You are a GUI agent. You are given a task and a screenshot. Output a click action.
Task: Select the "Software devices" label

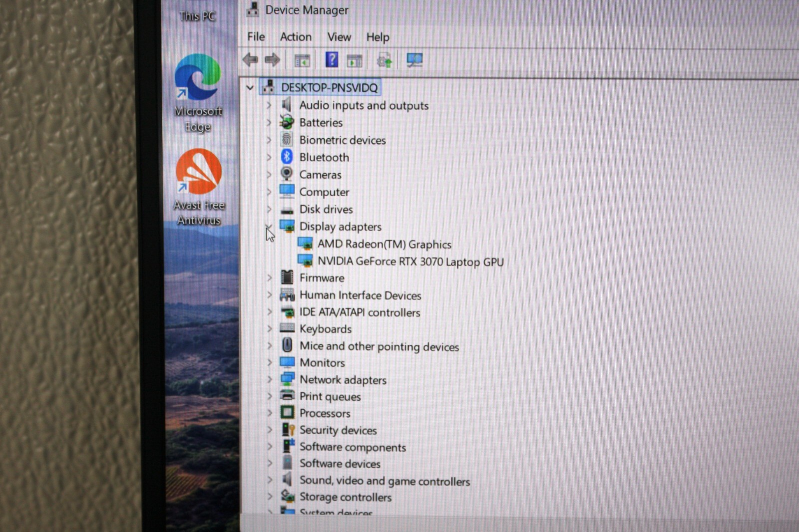click(340, 464)
